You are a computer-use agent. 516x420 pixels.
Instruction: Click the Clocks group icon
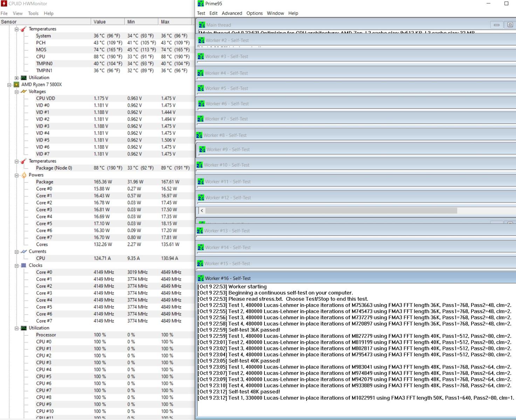[24, 265]
